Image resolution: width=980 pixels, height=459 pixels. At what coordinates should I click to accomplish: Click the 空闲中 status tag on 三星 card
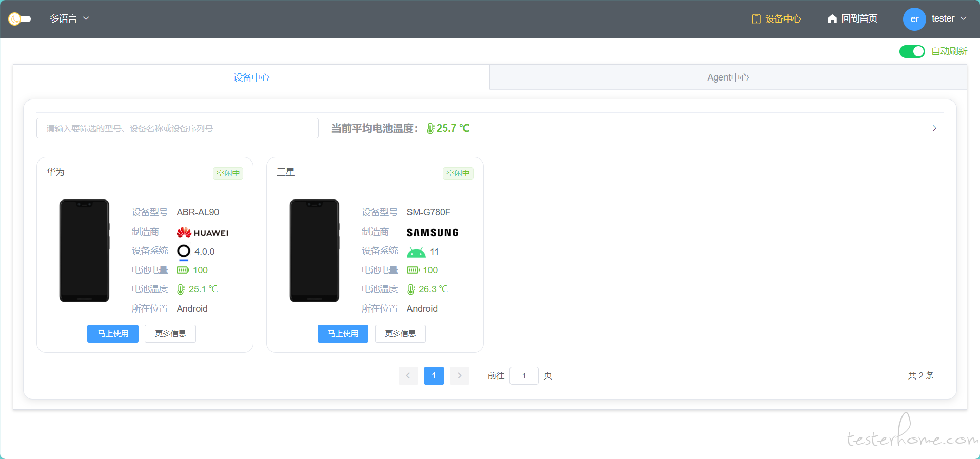click(x=458, y=173)
